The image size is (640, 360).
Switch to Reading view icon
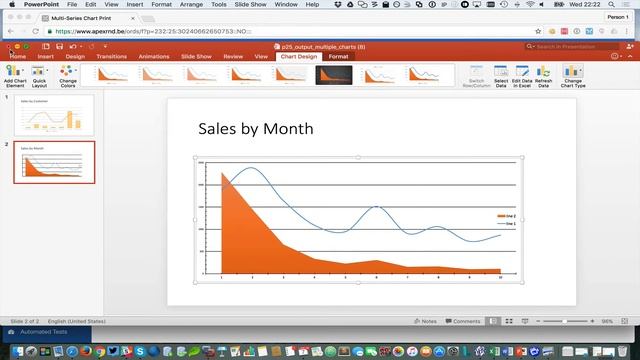point(525,321)
